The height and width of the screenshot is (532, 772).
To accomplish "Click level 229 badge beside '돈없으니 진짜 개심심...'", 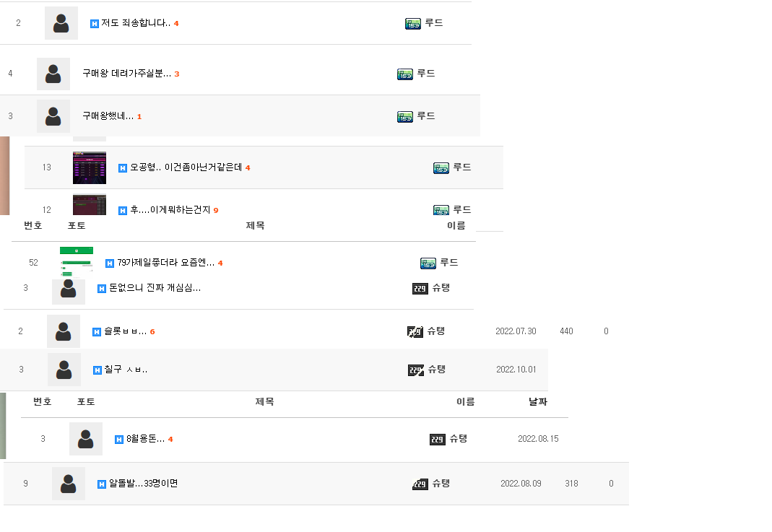I will (x=420, y=289).
